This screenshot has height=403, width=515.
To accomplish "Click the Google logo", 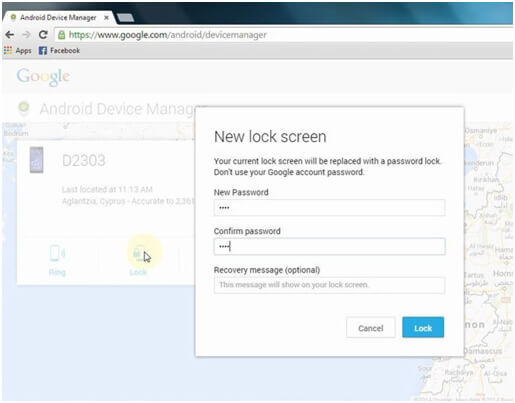I will point(43,77).
